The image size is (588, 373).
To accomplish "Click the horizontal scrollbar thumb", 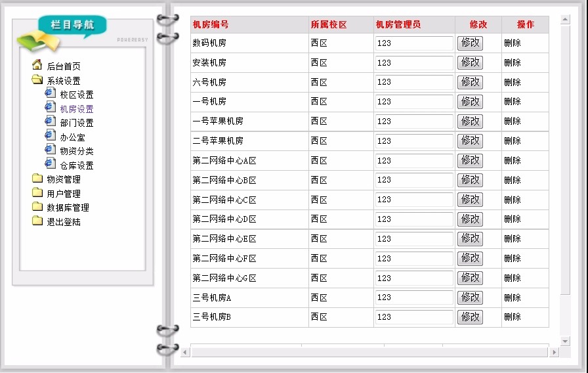I will (369, 352).
